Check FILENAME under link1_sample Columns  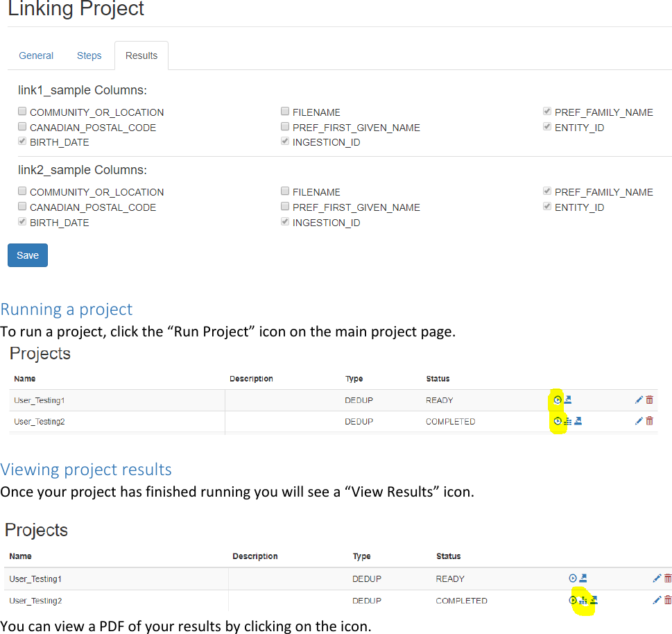(285, 112)
